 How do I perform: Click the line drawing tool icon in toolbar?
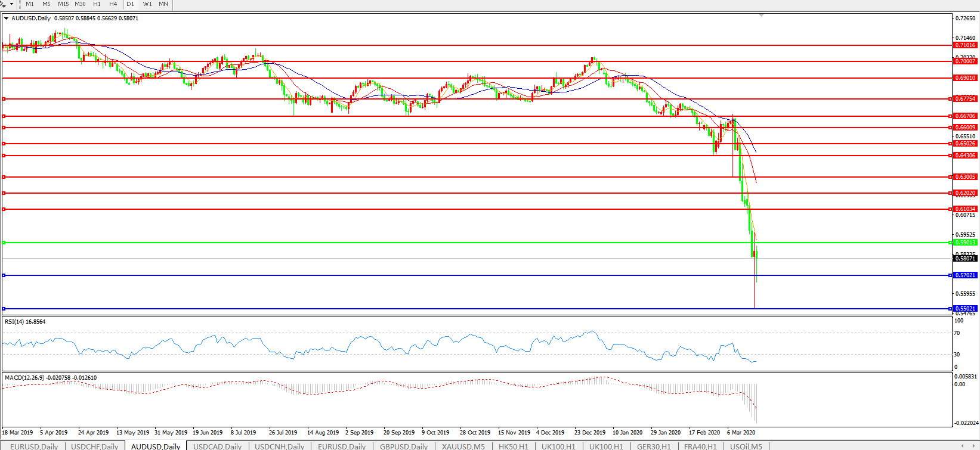coord(3,4)
